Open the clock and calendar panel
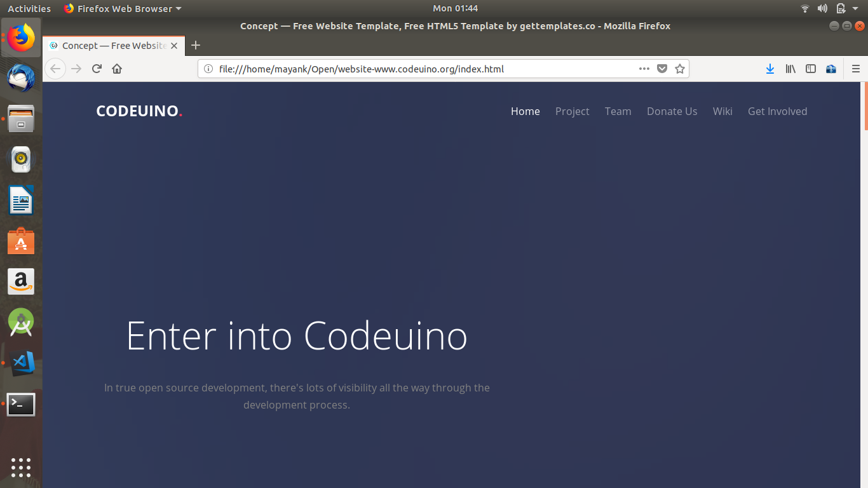Viewport: 868px width, 488px height. click(455, 8)
